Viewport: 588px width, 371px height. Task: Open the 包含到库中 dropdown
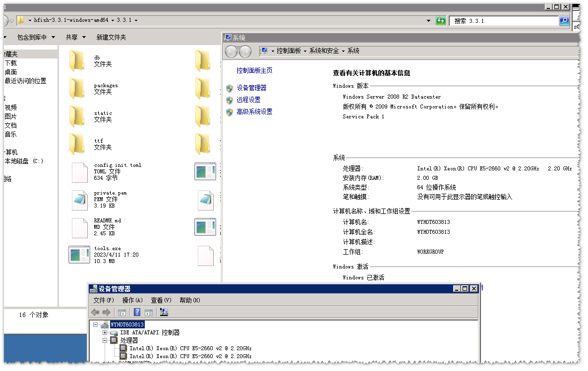click(x=36, y=37)
